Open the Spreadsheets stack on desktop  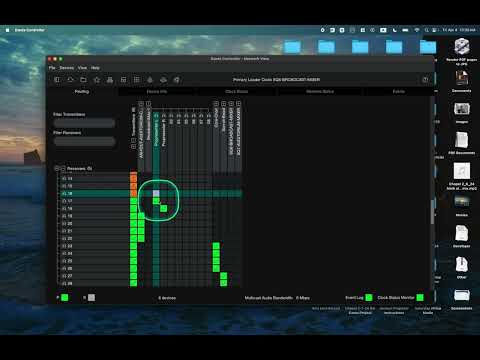pyautogui.click(x=462, y=299)
